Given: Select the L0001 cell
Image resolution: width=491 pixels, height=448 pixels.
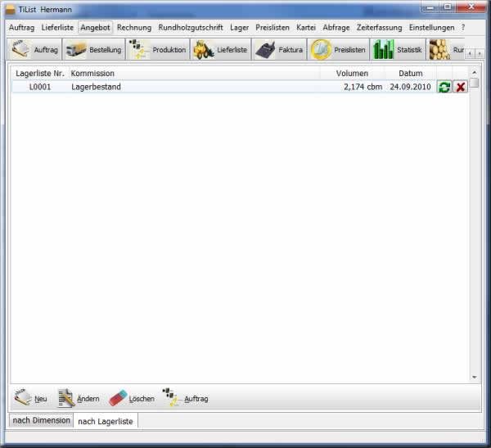Looking at the screenshot, I should pyautogui.click(x=40, y=87).
